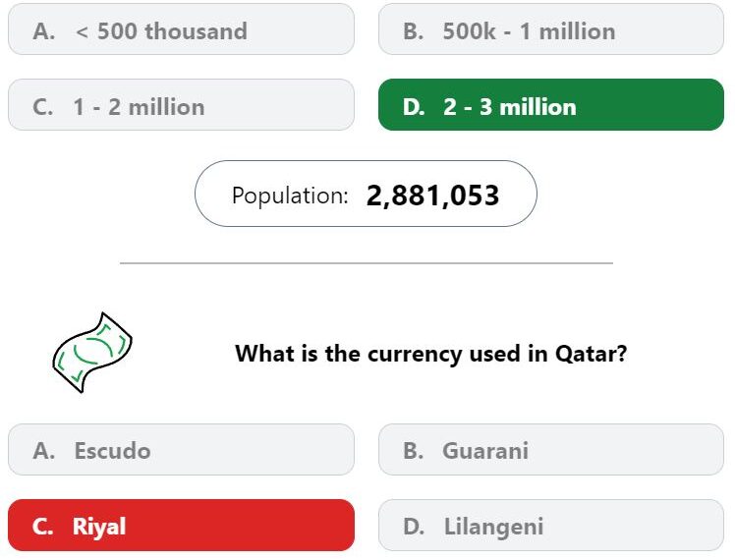Click the 'What is the currency used in Qatar?' question
Screen dimensions: 735x560
point(430,354)
